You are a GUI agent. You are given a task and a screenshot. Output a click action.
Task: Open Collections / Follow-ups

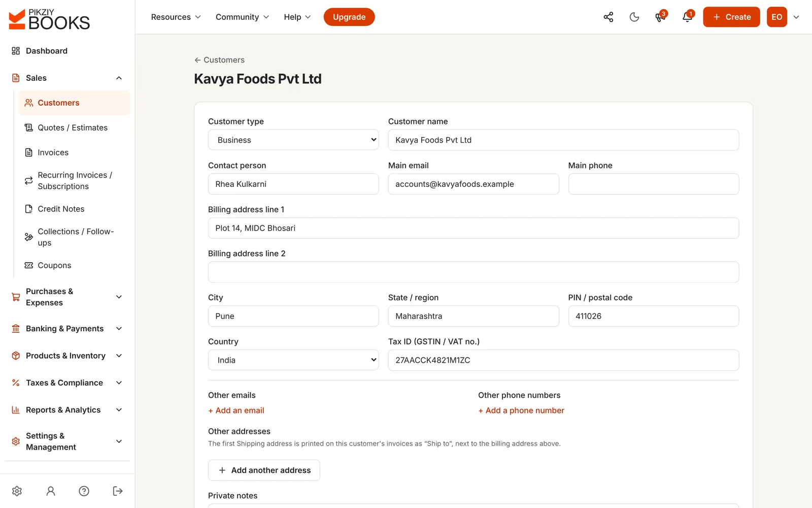click(74, 237)
